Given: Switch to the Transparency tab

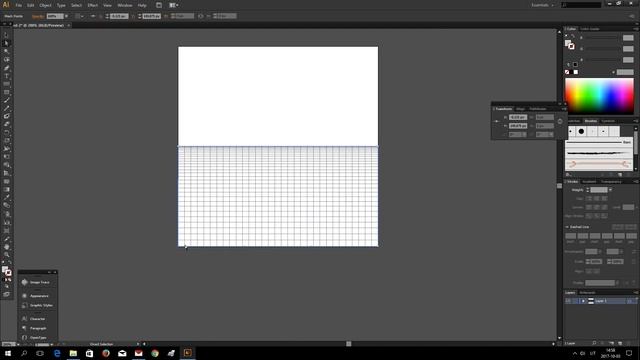Looking at the screenshot, I should [611, 181].
